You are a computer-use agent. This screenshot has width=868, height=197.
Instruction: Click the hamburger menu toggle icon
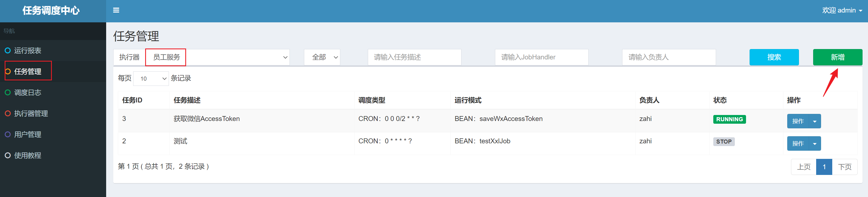tap(116, 10)
